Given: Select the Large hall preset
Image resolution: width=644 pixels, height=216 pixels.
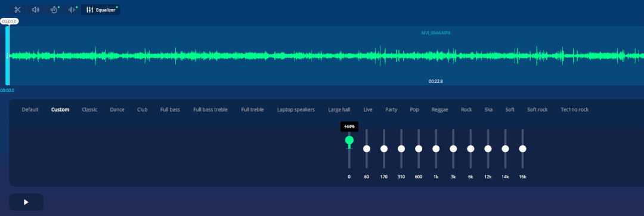Looking at the screenshot, I should 339,110.
